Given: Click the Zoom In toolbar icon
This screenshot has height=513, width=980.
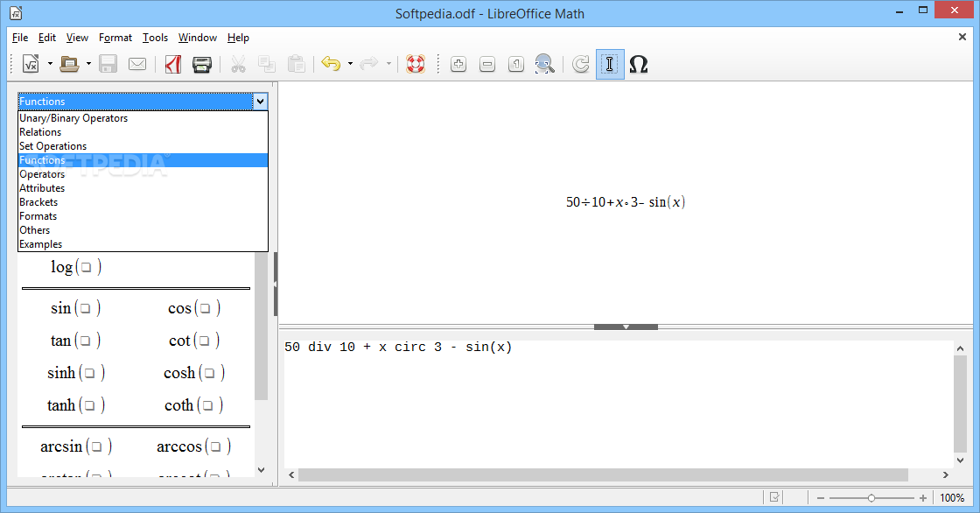Looking at the screenshot, I should click(458, 64).
